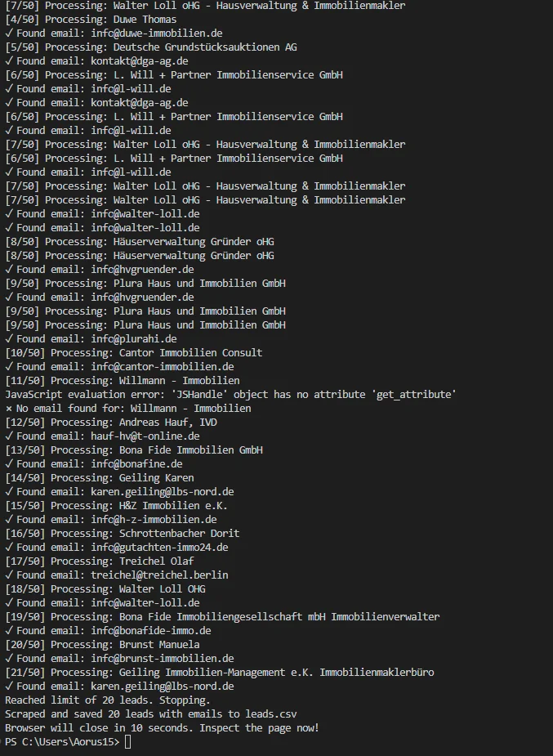Viewport: 553px width, 756px height.
Task: Focus the terminal cursor after the prompt
Action: (127, 742)
